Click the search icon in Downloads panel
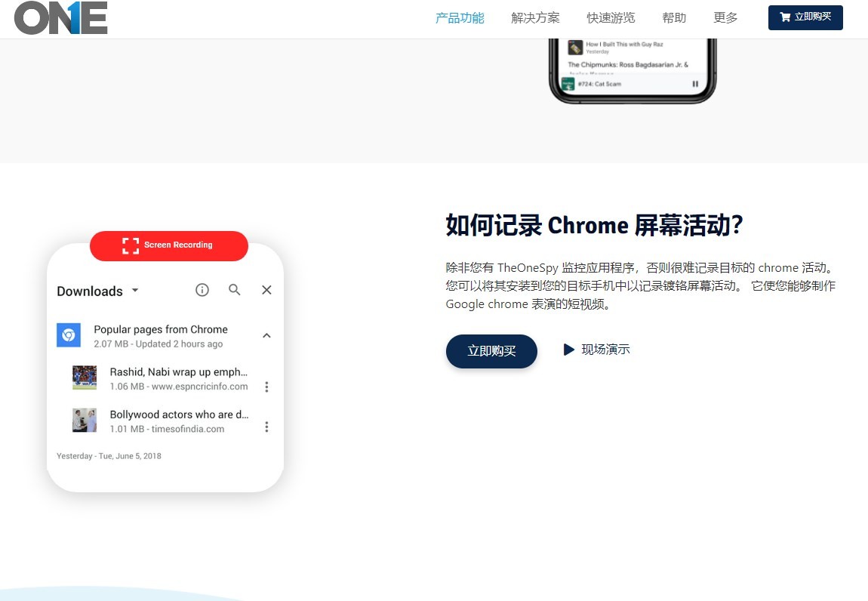 tap(234, 289)
